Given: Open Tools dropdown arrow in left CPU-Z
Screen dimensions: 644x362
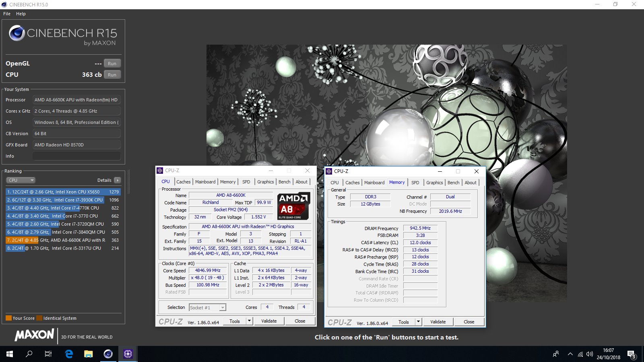Looking at the screenshot, I should point(250,321).
